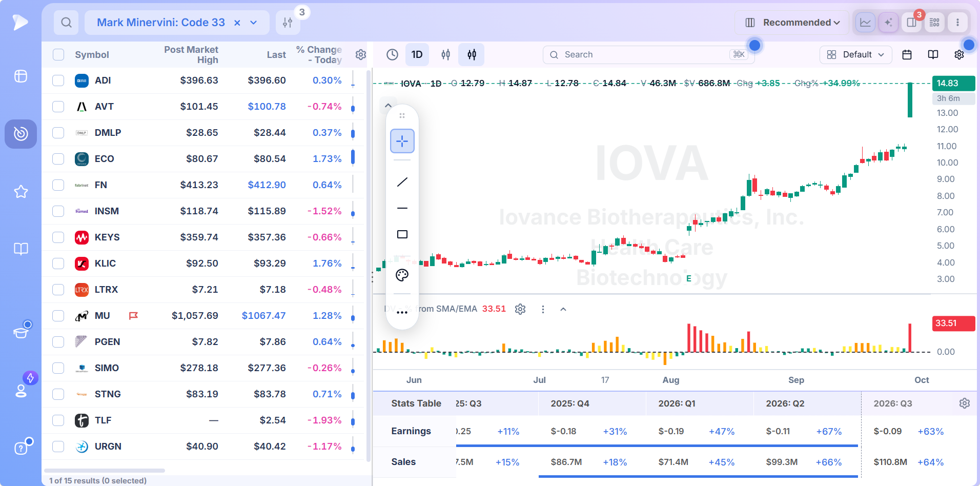Image resolution: width=980 pixels, height=486 pixels.
Task: Open the favorites star in sidebar
Action: point(21,192)
